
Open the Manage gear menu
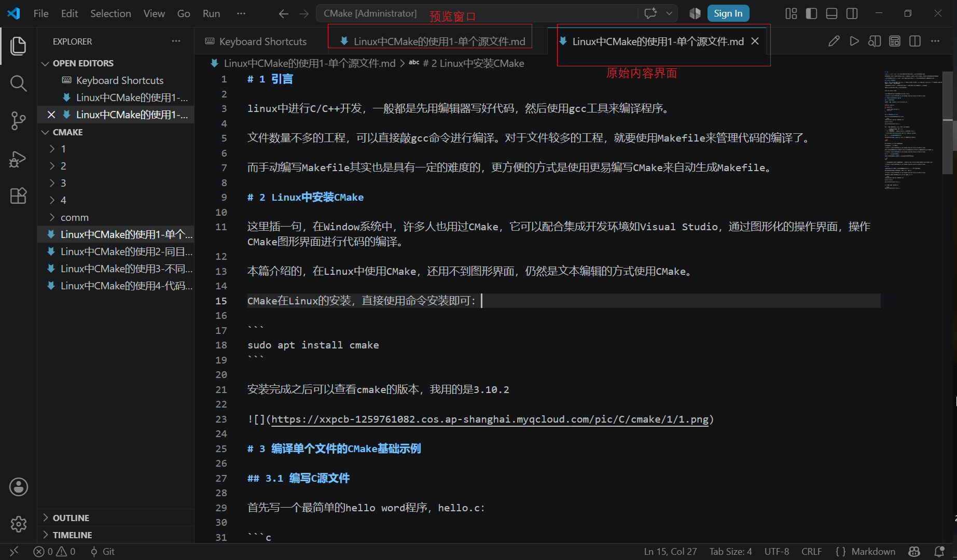18,524
